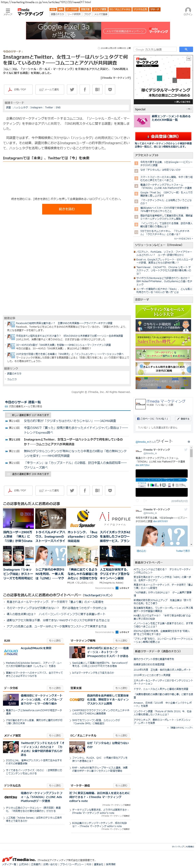Open the マーケティング&セールス トレンド大全 banner
Image resolution: width=196 pixels, height=868 pixels.
tap(163, 311)
